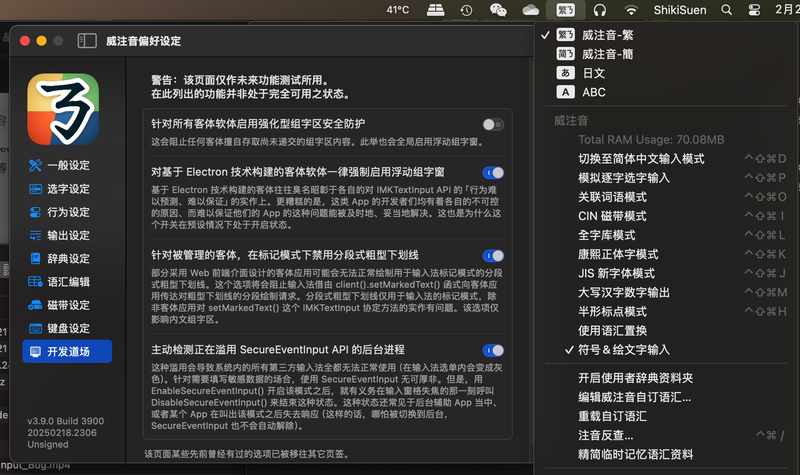
Task: Click version text v3.9.0 Build 3900
Action: coord(65,421)
